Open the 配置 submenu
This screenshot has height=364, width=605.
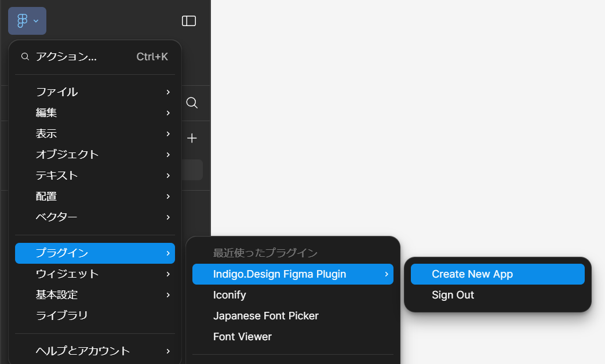click(x=95, y=196)
